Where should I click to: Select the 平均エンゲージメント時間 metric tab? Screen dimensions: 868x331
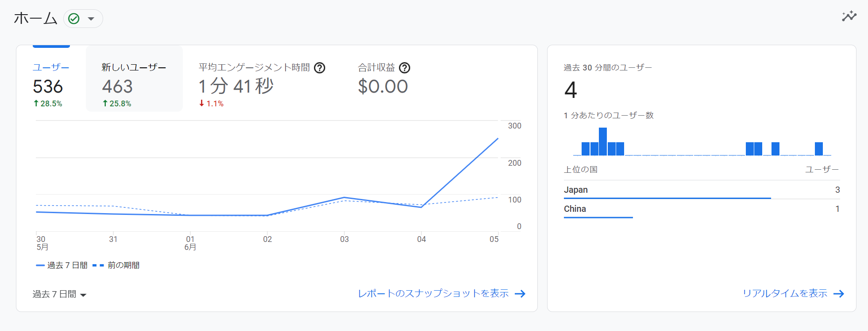(262, 79)
